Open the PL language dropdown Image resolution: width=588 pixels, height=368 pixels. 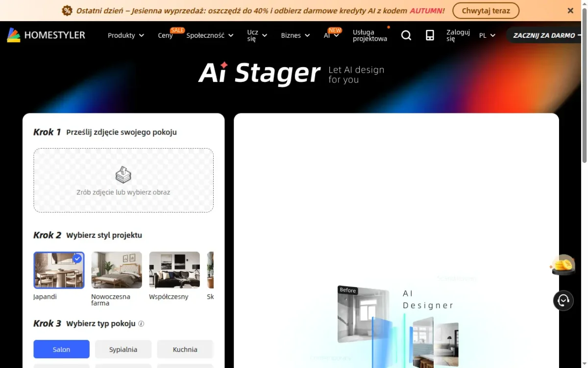tap(487, 35)
